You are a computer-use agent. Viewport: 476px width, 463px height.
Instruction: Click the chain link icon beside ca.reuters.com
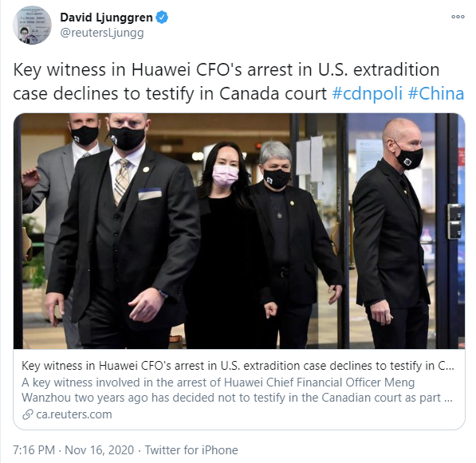coord(28,414)
